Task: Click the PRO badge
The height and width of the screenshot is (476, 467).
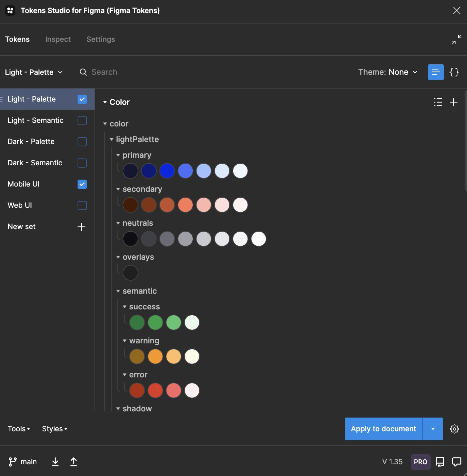Action: tap(420, 462)
